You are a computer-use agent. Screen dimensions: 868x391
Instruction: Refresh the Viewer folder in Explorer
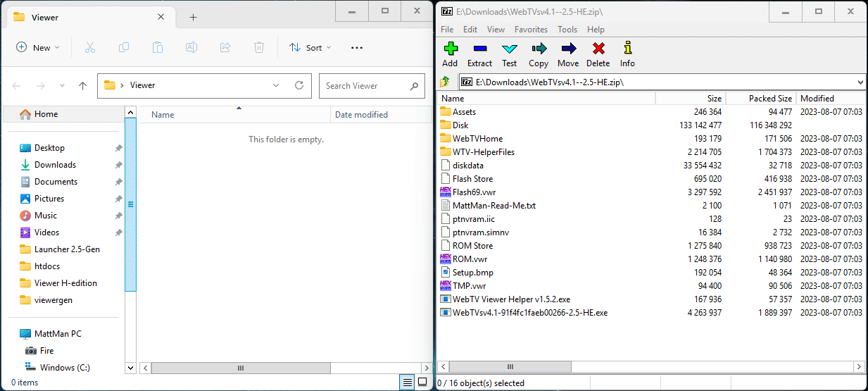coord(299,85)
